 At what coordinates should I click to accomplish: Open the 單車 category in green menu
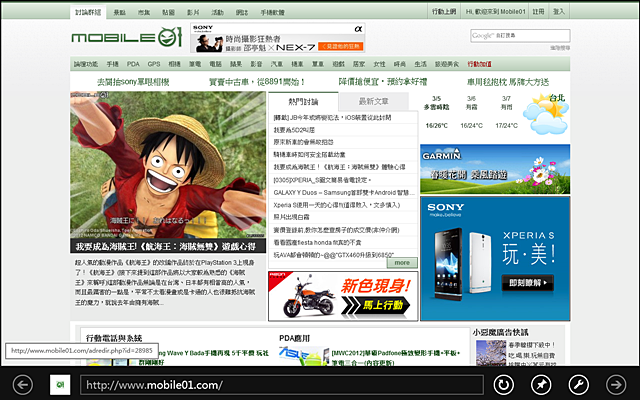point(318,64)
